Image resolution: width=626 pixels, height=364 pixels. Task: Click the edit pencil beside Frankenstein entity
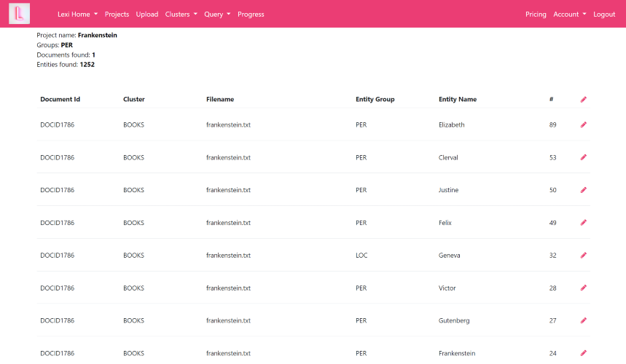click(583, 354)
